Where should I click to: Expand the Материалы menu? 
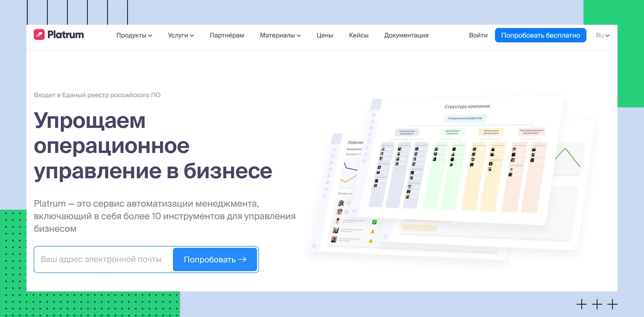pos(280,35)
